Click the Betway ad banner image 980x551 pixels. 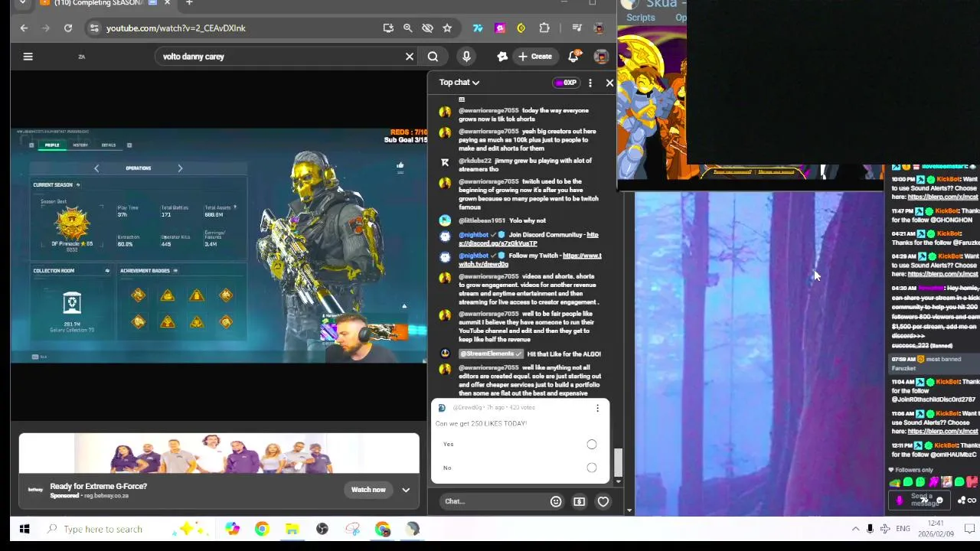(219, 455)
